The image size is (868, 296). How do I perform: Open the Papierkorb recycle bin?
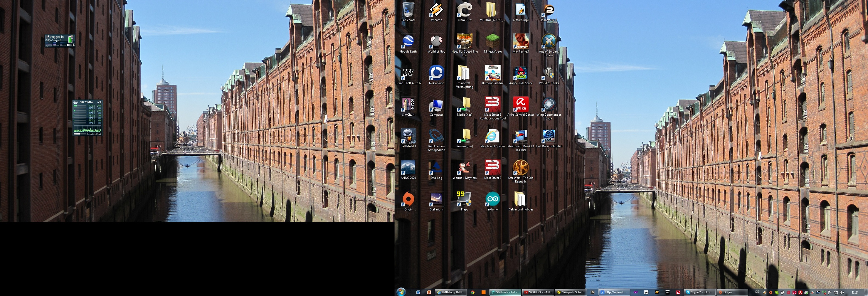tap(408, 10)
